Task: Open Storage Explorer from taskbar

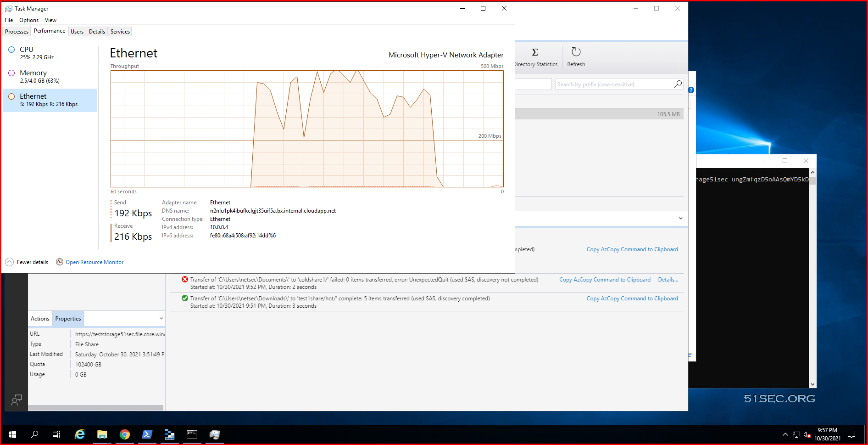Action: point(169,434)
